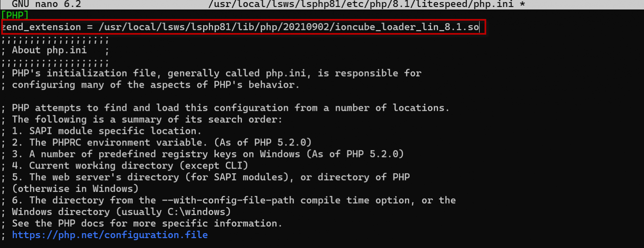Click the 'PHP attempts to find' line
Image resolution: width=644 pixels, height=248 pixels.
[225, 108]
